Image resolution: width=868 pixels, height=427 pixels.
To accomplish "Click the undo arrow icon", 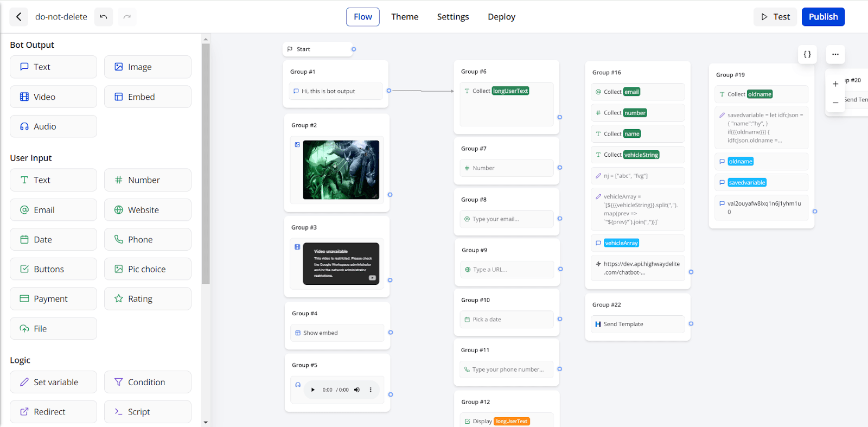I will [104, 17].
